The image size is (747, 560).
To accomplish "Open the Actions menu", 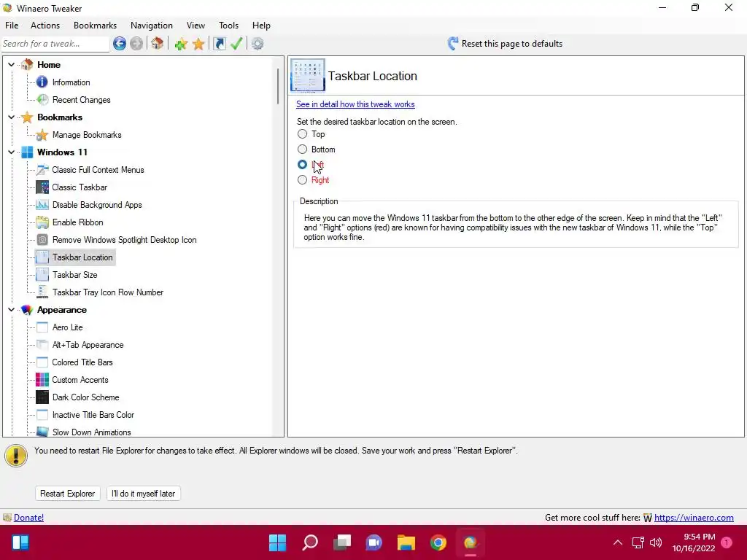I will [45, 26].
